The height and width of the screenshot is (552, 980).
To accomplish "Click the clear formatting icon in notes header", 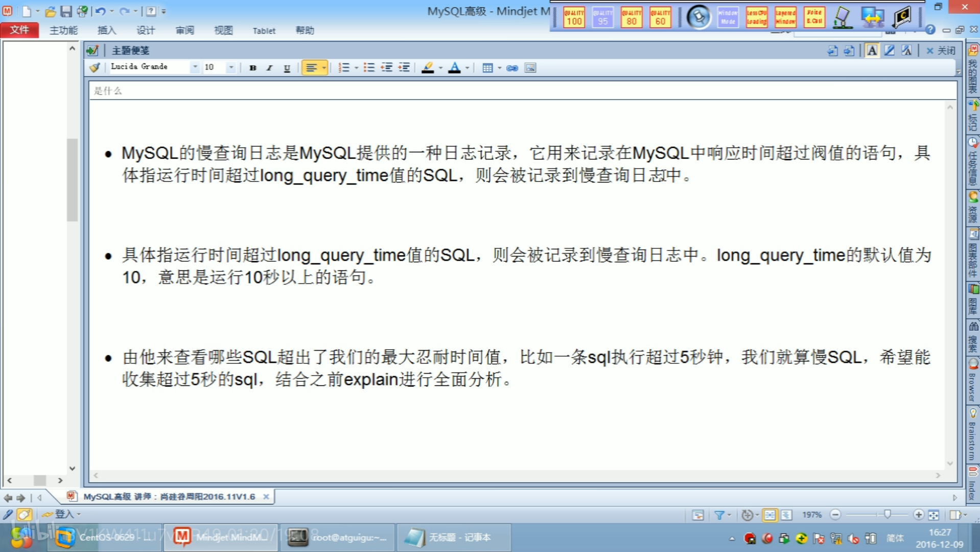I will pos(906,50).
